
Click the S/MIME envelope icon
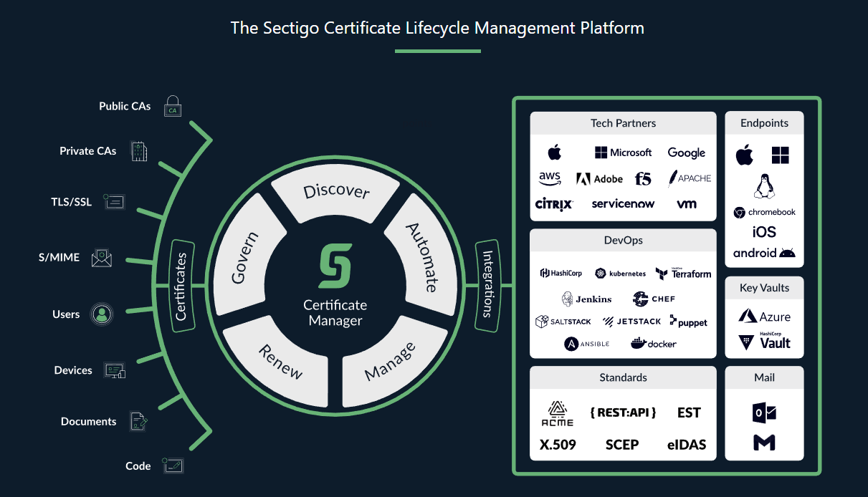[x=101, y=258]
